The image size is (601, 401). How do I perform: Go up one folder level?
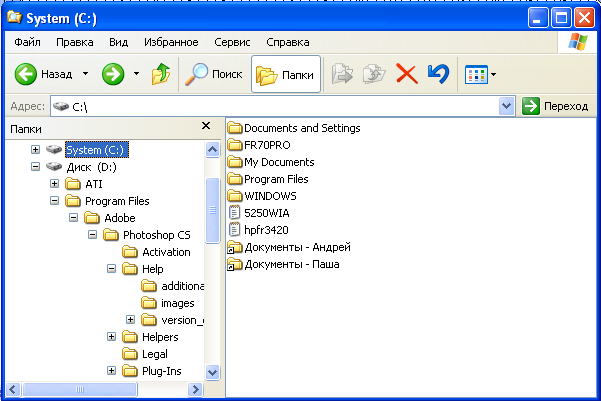(161, 74)
